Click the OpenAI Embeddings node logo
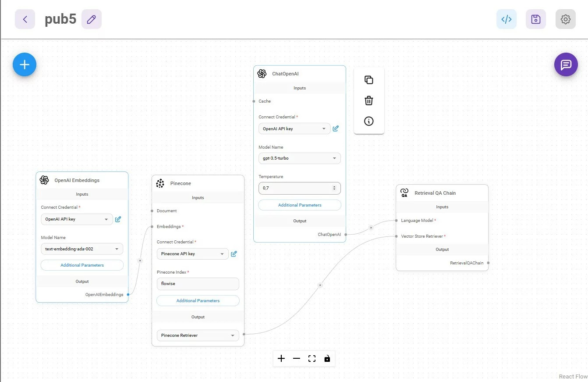 pos(44,180)
